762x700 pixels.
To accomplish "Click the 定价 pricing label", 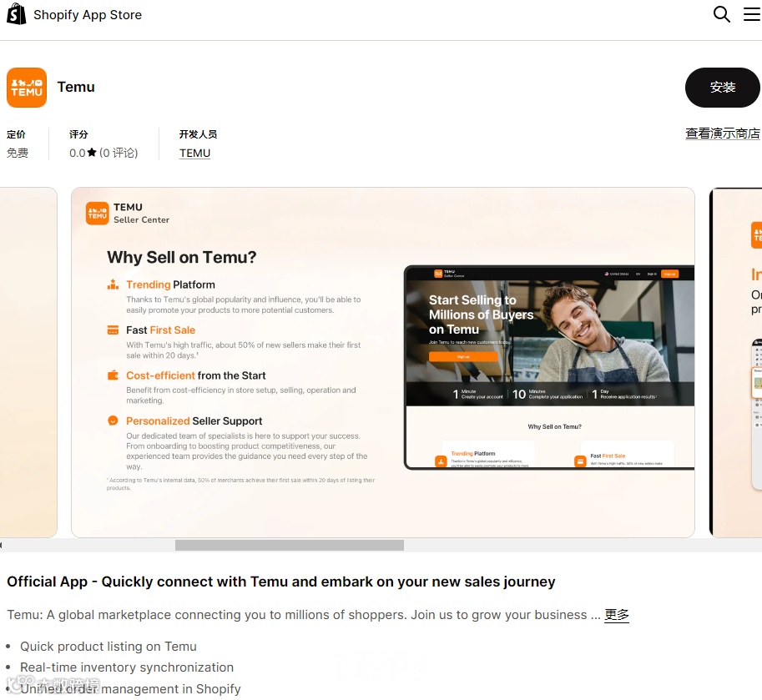I will [16, 134].
